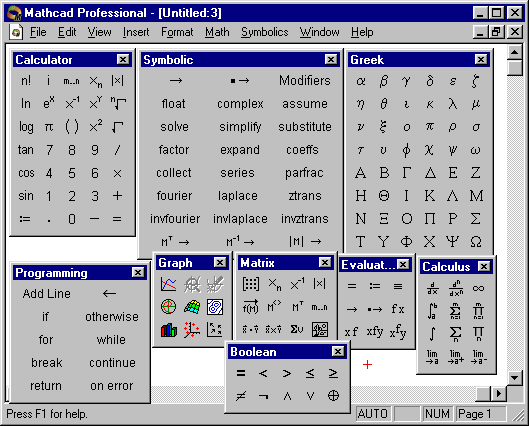Open the Format menu
The width and height of the screenshot is (529, 426).
(x=177, y=32)
